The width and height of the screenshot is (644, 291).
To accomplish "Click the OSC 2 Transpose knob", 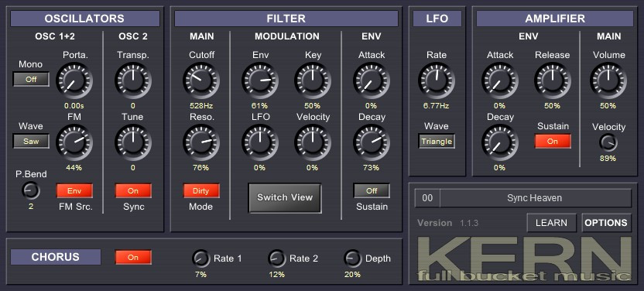I will (132, 80).
